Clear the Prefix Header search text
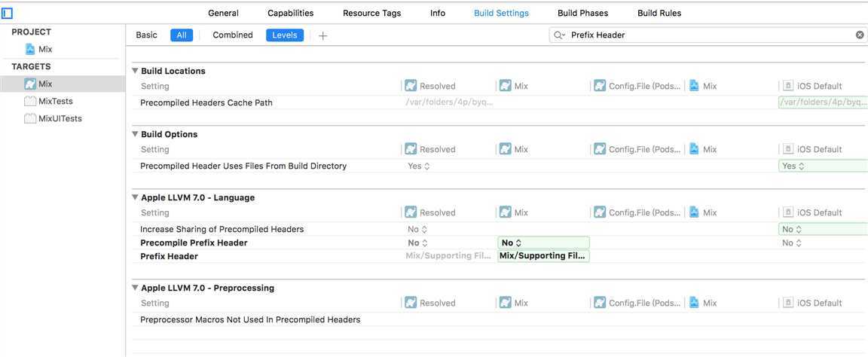The image size is (868, 357). [860, 35]
